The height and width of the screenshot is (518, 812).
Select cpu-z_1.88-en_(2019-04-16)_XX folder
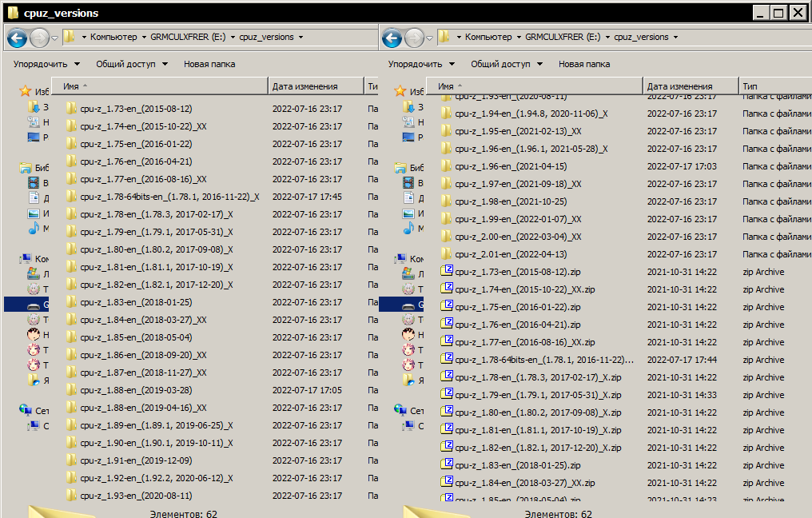click(x=143, y=407)
